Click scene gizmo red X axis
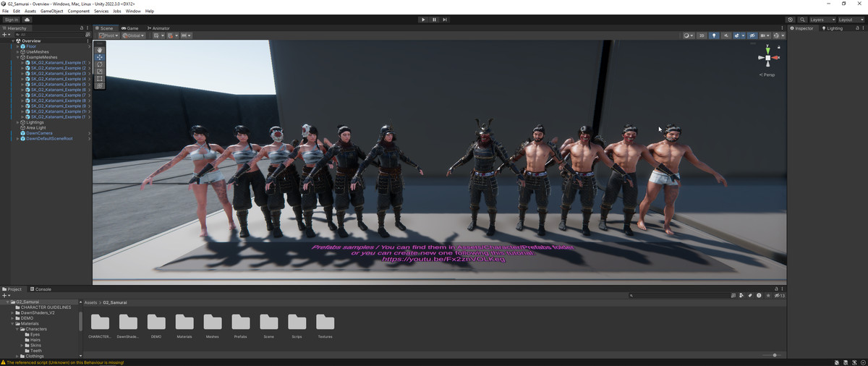 (776, 57)
